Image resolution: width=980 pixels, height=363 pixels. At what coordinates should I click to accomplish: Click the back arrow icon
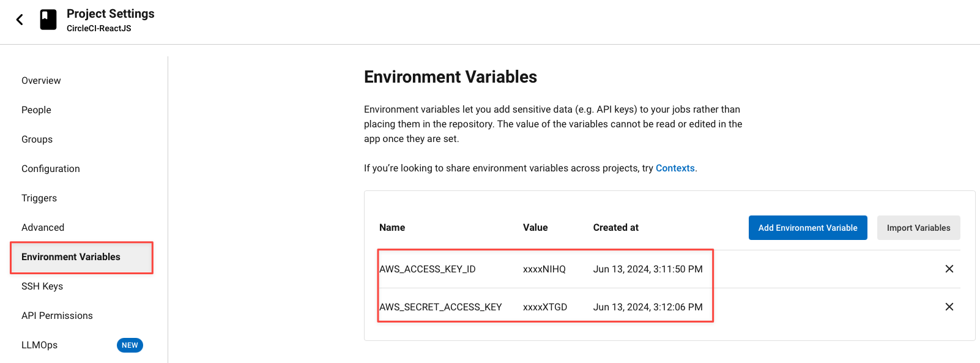20,20
